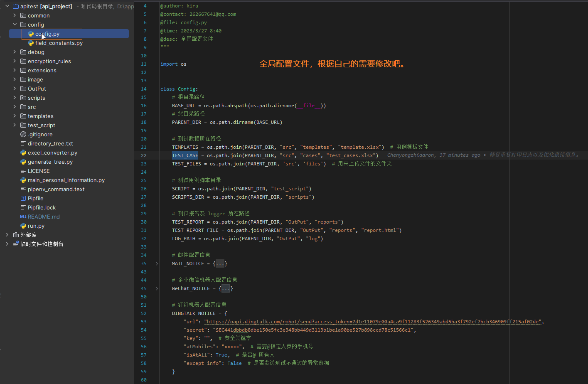Expand the templates folder chevron
Screen dimensions: 588x384
pos(15,116)
